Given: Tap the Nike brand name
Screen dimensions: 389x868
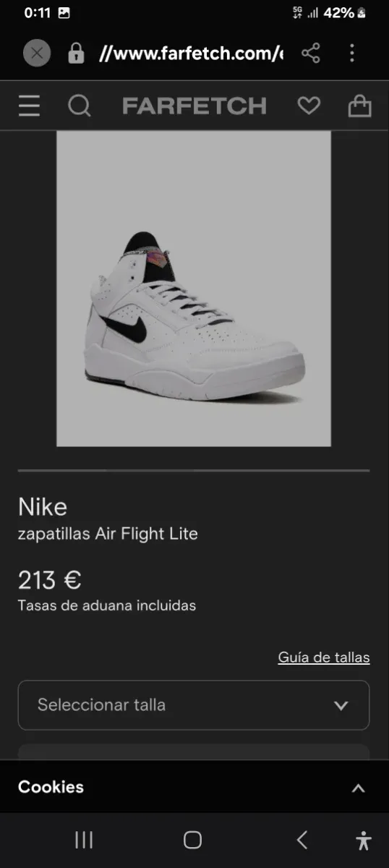Looking at the screenshot, I should 43,506.
